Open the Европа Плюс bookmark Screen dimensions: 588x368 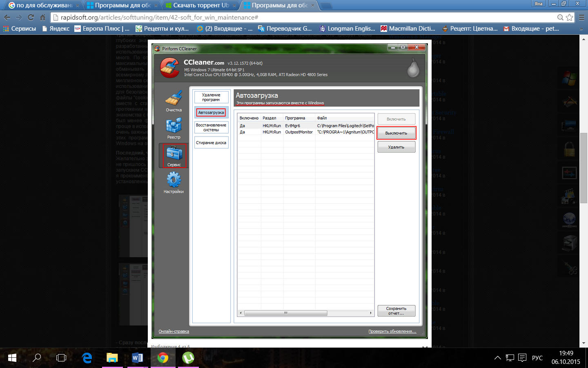point(102,29)
